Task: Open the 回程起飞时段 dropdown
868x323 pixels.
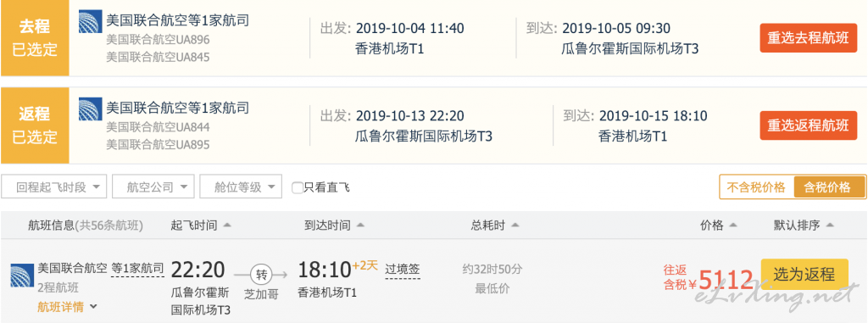Action: [53, 187]
